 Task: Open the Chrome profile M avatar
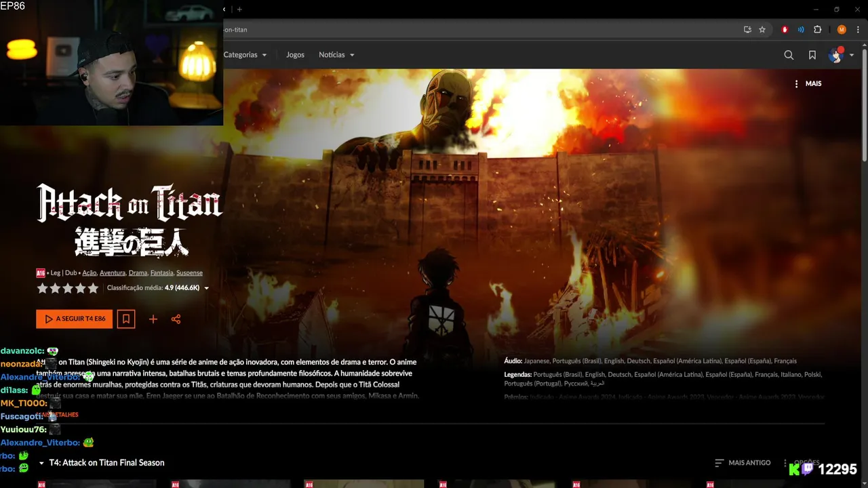(x=842, y=30)
